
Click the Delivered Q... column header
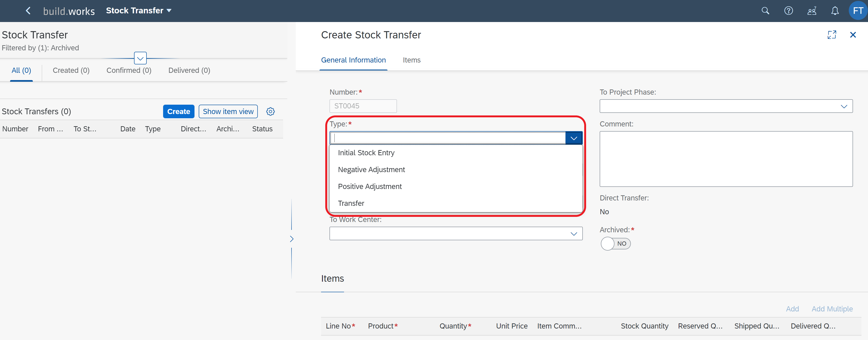(x=813, y=326)
